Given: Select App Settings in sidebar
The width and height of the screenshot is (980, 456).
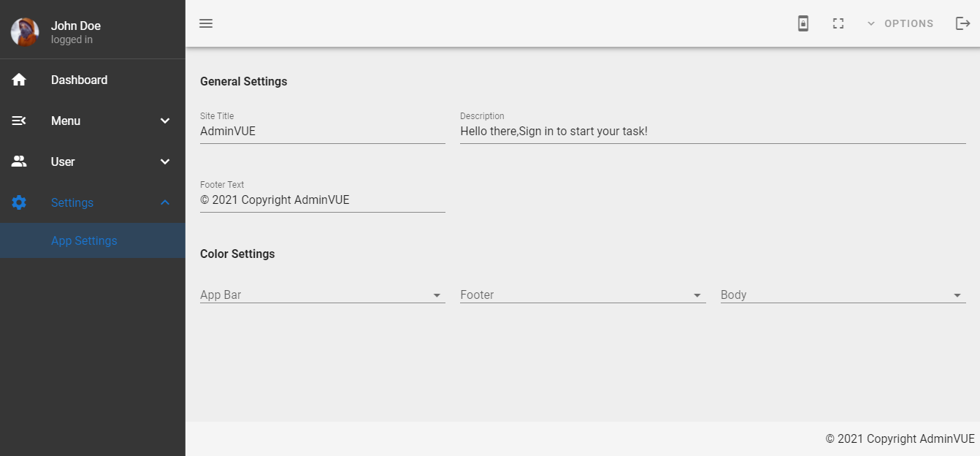Looking at the screenshot, I should pos(84,240).
